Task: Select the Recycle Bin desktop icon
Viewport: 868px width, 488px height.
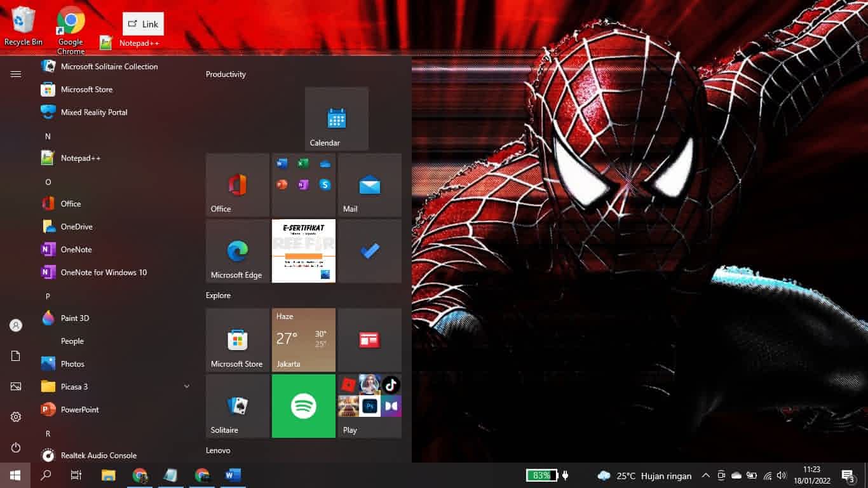Action: click(24, 27)
